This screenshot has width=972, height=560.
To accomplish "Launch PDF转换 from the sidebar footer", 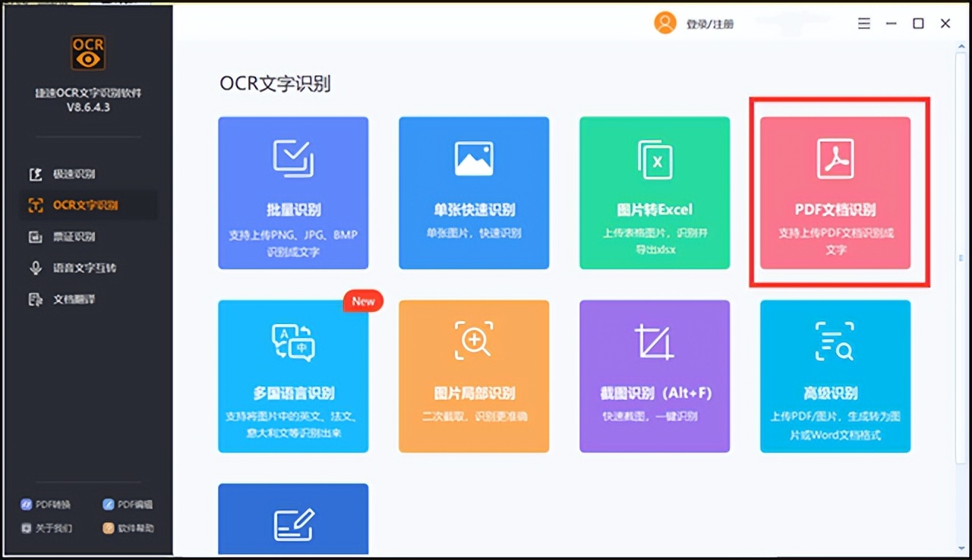I will click(x=46, y=504).
